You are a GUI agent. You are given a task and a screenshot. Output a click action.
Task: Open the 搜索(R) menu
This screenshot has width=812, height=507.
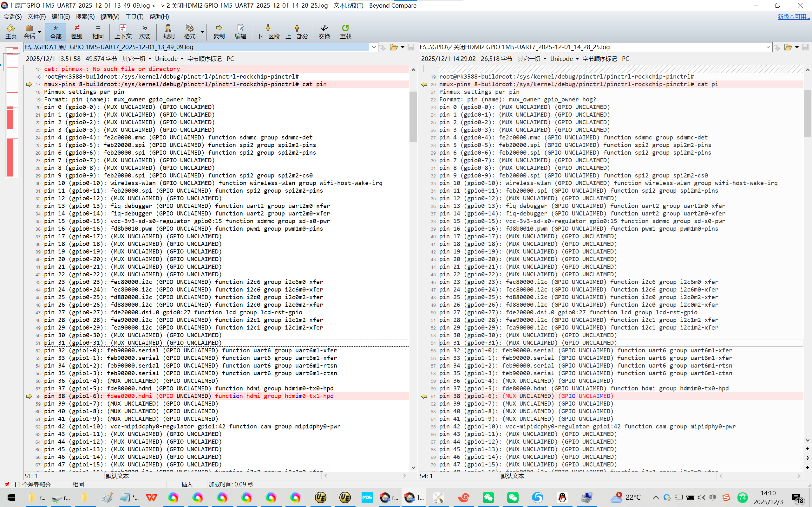[85, 16]
